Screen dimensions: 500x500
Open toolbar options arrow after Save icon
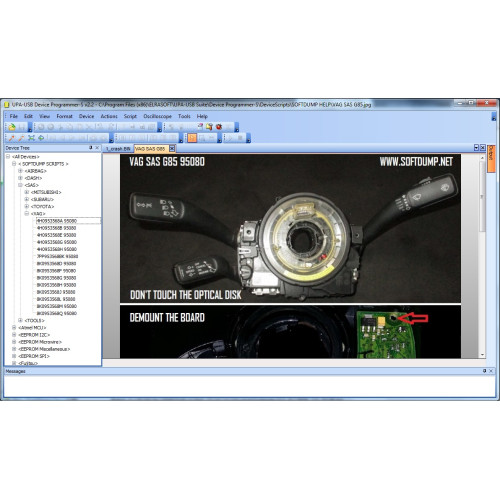pos(30,127)
